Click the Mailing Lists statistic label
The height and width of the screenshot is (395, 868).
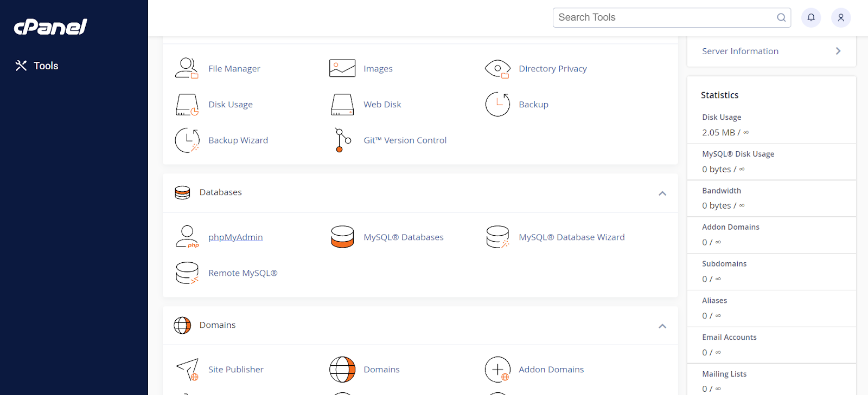coord(724,374)
